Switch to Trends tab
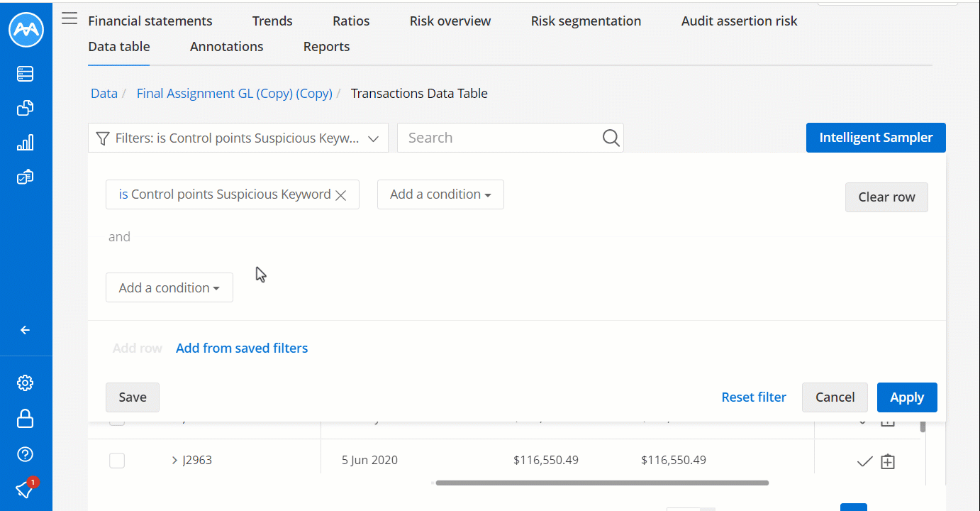The height and width of the screenshot is (511, 980). (272, 21)
